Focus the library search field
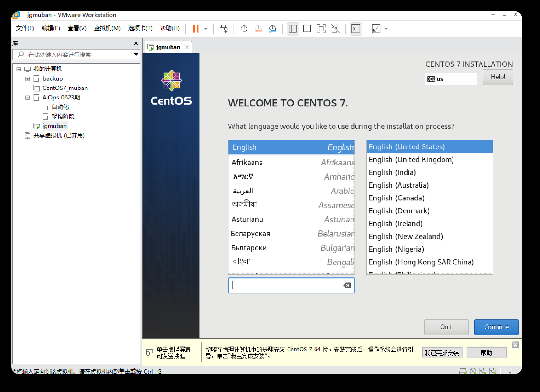The image size is (540, 392). (76, 54)
